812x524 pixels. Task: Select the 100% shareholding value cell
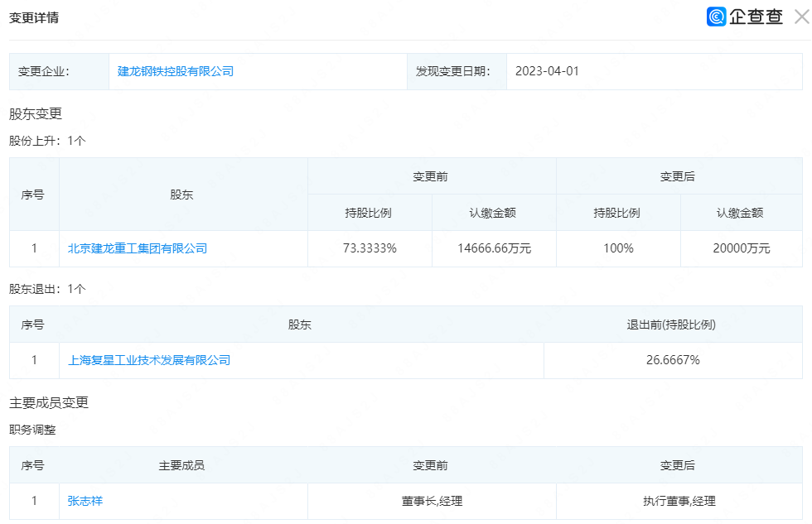pyautogui.click(x=618, y=248)
